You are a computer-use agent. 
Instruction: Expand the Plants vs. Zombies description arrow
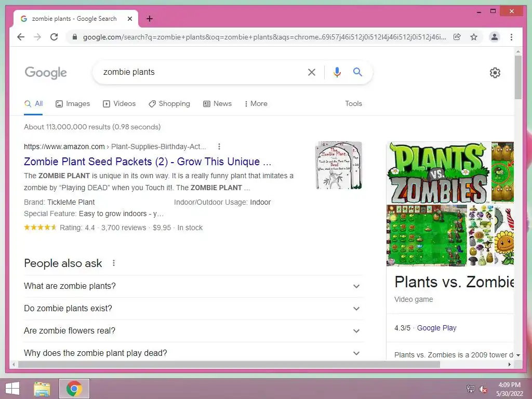coord(518,355)
